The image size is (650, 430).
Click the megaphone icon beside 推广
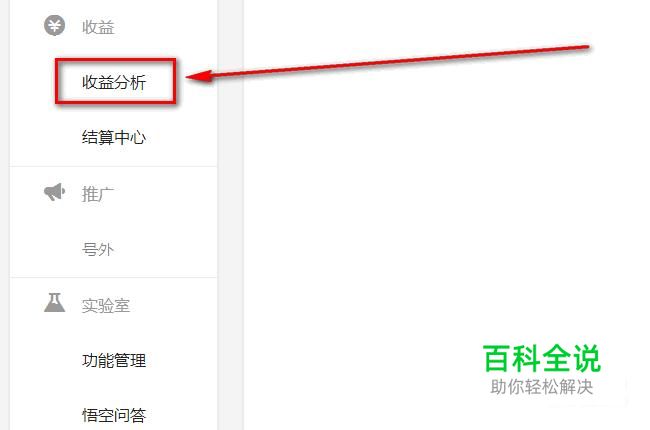[55, 192]
